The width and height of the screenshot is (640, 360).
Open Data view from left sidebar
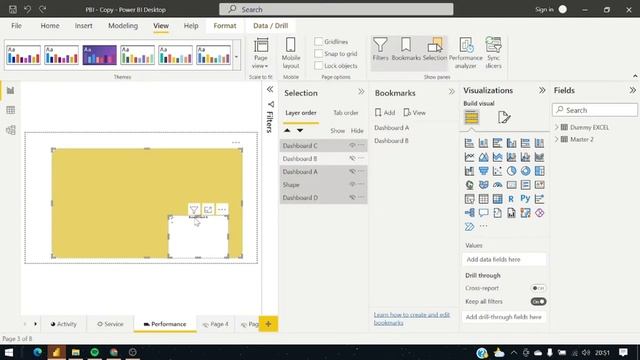(x=11, y=110)
